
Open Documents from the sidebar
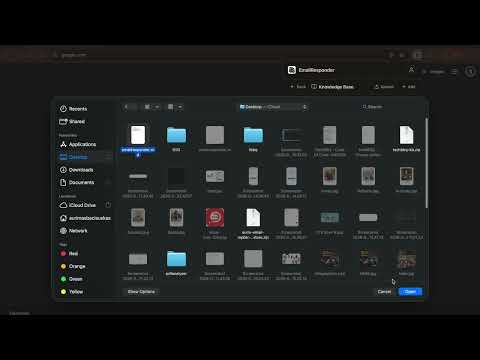77,182
